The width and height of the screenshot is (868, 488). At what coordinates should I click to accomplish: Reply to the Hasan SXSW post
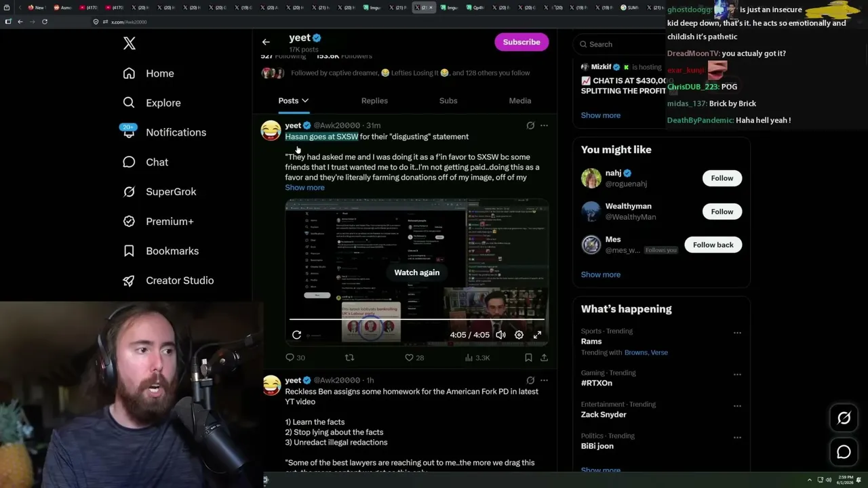coord(290,357)
